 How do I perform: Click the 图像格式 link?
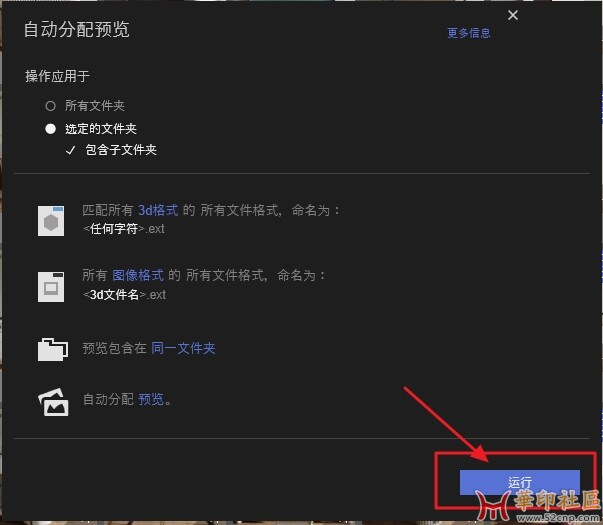pos(138,275)
